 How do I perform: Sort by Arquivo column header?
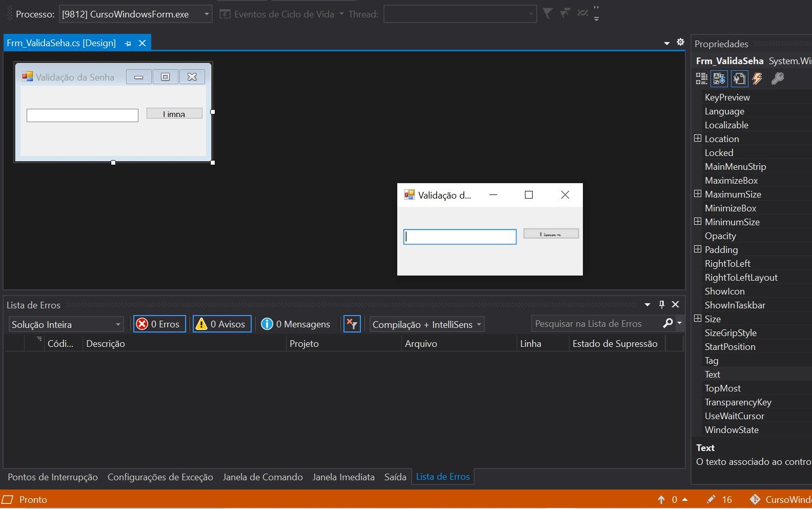pos(459,343)
